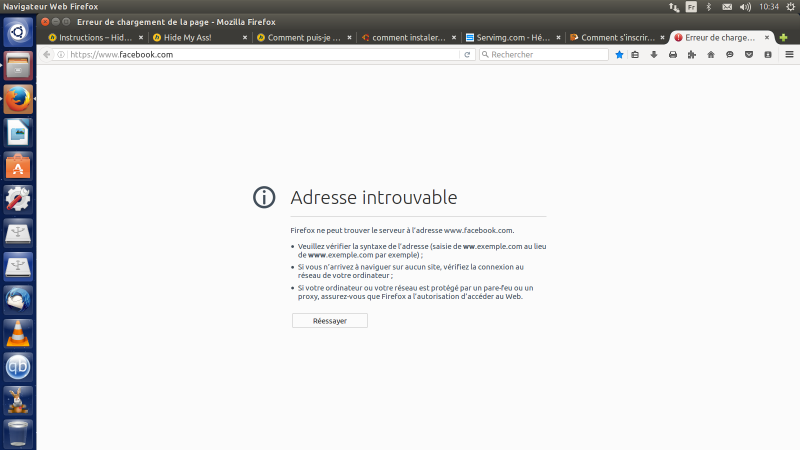The width and height of the screenshot is (800, 450).
Task: Switch to comment instaler... tab
Action: (409, 38)
